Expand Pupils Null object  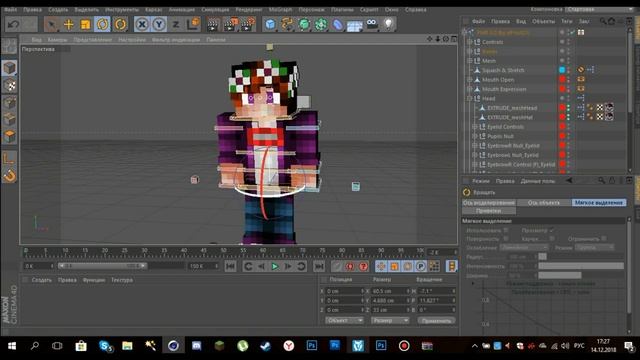[x=474, y=136]
